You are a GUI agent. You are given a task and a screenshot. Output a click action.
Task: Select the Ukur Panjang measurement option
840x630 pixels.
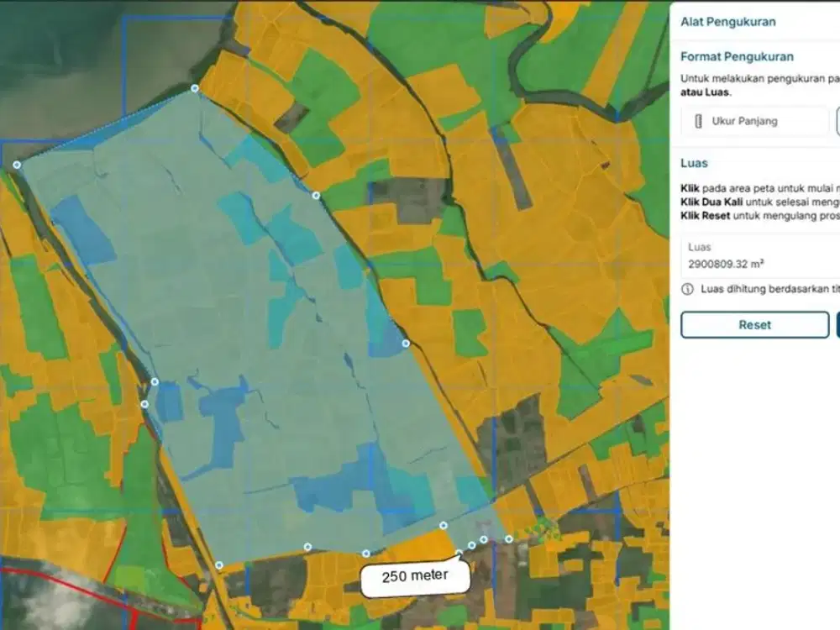755,121
